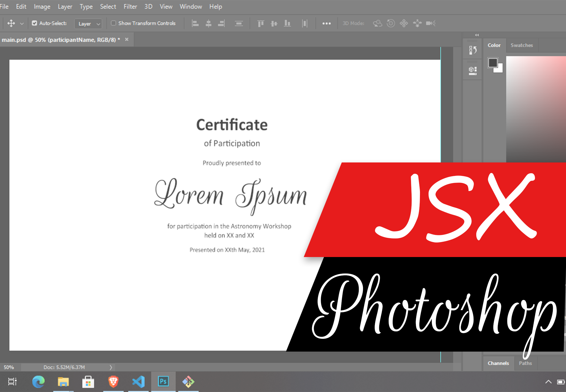Open the History panel icon
Image resolution: width=566 pixels, height=392 pixels.
(472, 50)
